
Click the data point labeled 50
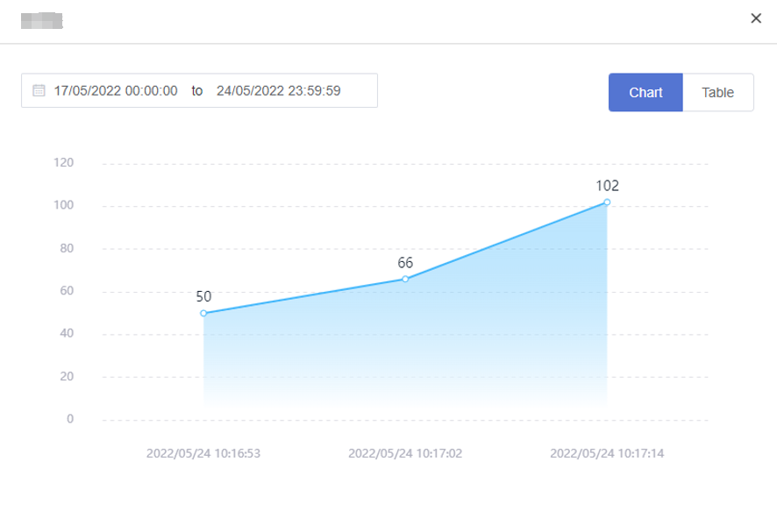[x=203, y=313]
